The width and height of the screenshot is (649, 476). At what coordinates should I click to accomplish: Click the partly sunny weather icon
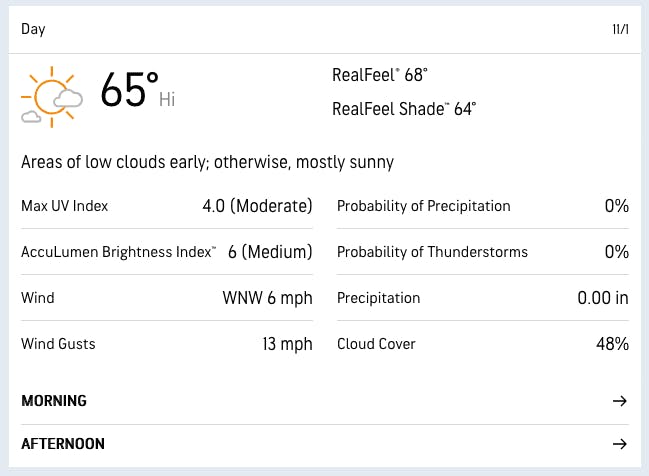coord(51,96)
